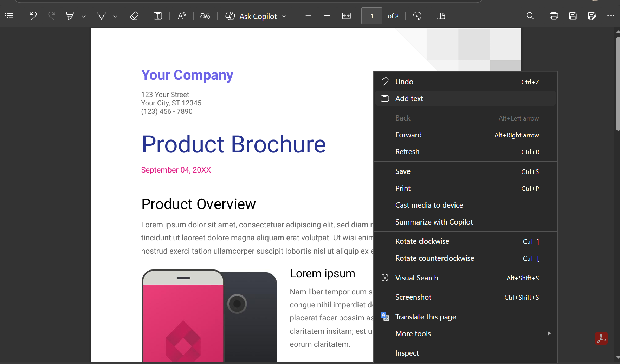Open the table of contents sidebar

pos(9,16)
